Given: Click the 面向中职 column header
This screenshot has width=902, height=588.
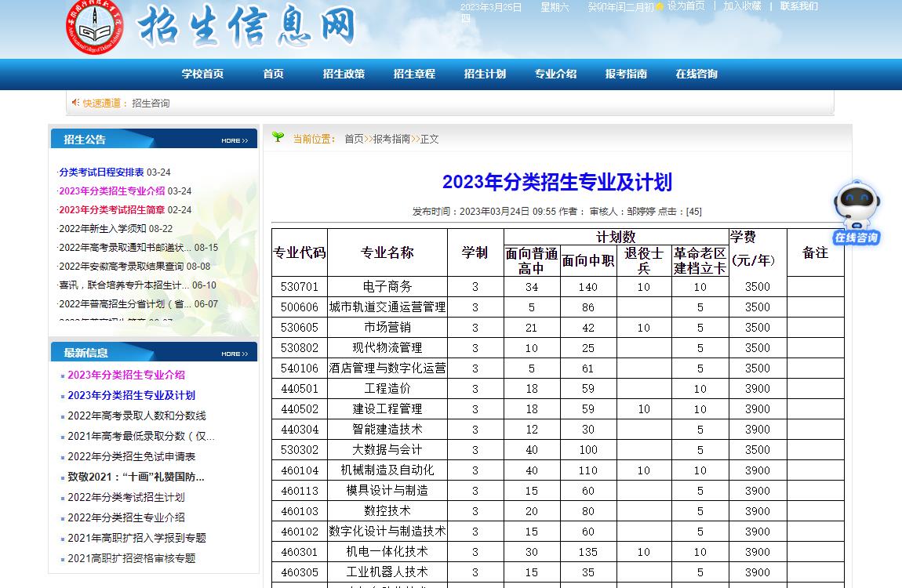Looking at the screenshot, I should (588, 260).
